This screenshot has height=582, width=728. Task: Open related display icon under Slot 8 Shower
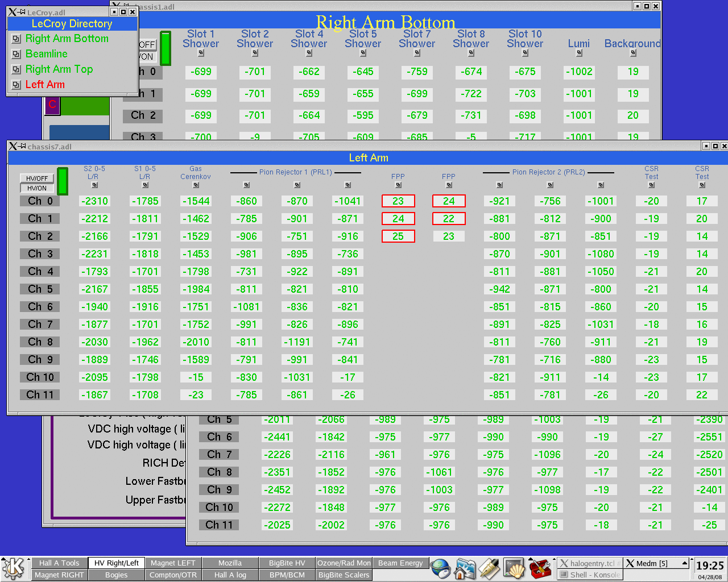[471, 53]
